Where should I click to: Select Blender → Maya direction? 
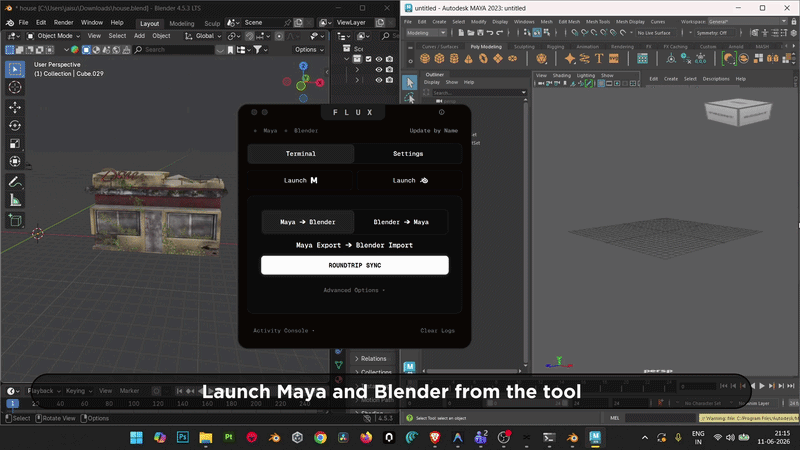[401, 222]
